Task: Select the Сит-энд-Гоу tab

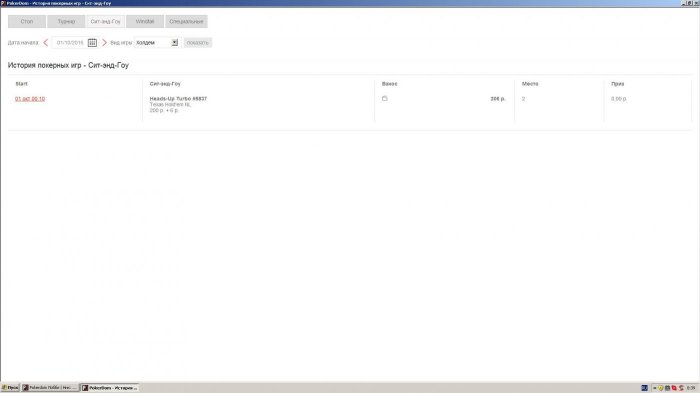Action: 105,21
